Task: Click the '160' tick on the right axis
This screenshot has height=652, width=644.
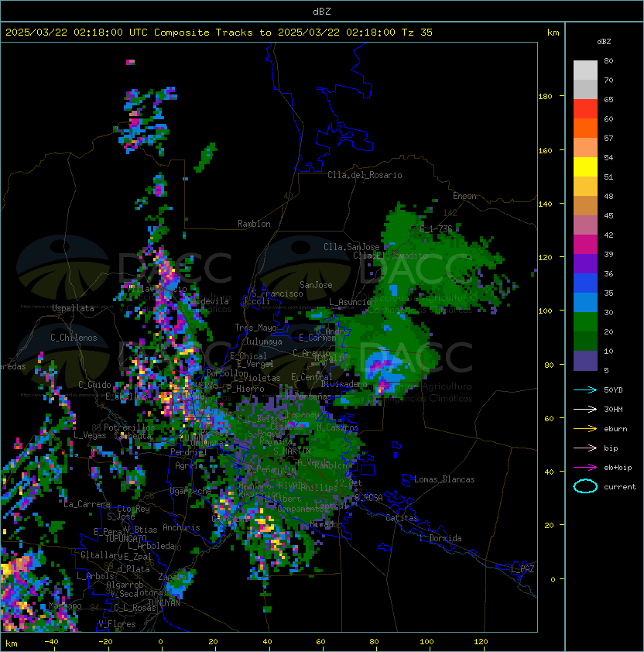Action: (x=545, y=150)
